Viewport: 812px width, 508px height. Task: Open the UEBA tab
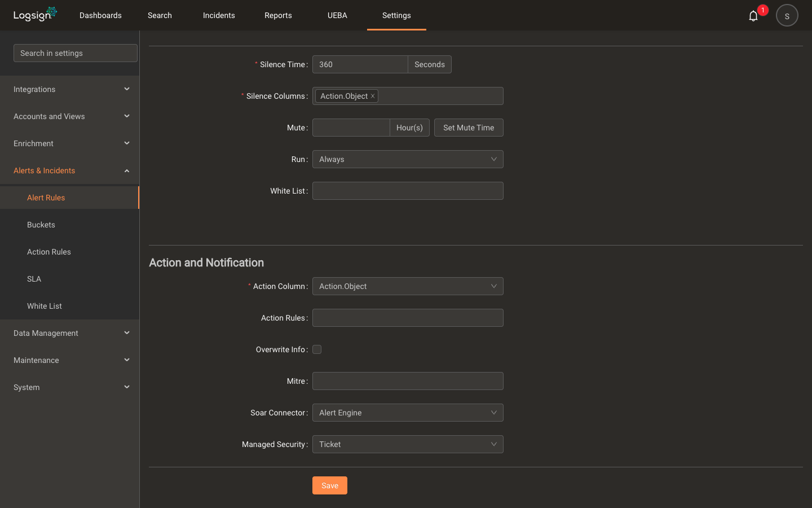(x=337, y=15)
